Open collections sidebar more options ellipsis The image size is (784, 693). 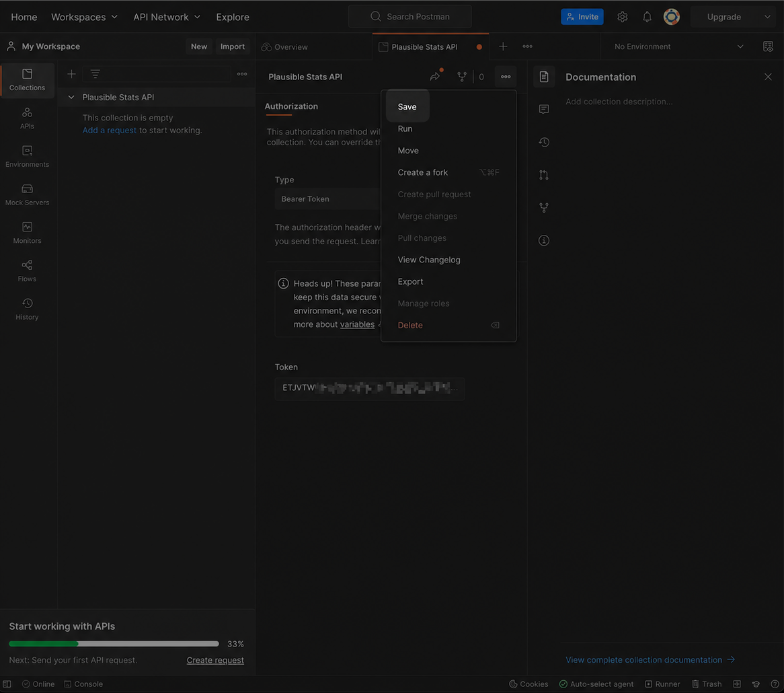pos(242,74)
